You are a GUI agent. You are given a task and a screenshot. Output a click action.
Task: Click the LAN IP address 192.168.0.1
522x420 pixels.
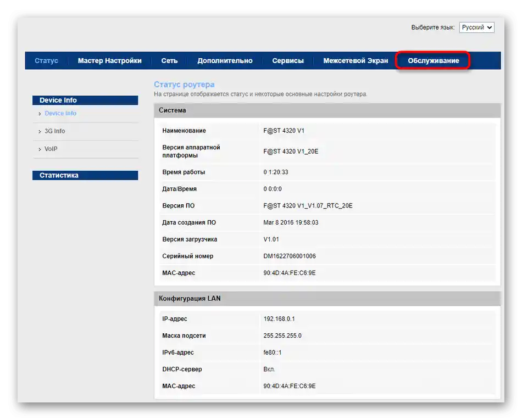click(279, 319)
